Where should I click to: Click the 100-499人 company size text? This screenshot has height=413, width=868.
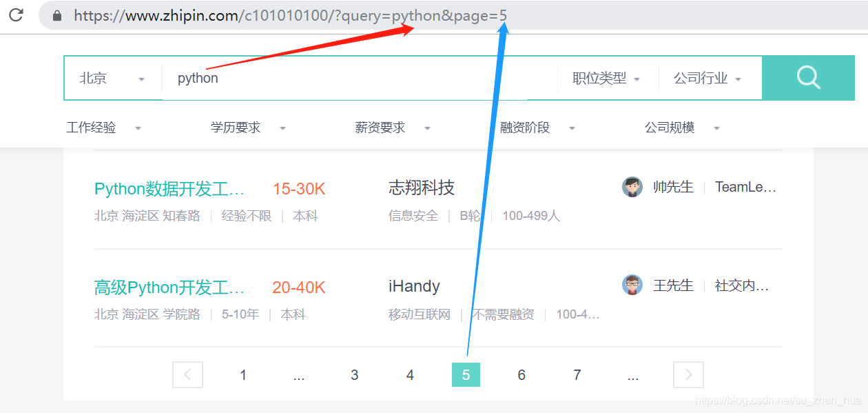[531, 216]
